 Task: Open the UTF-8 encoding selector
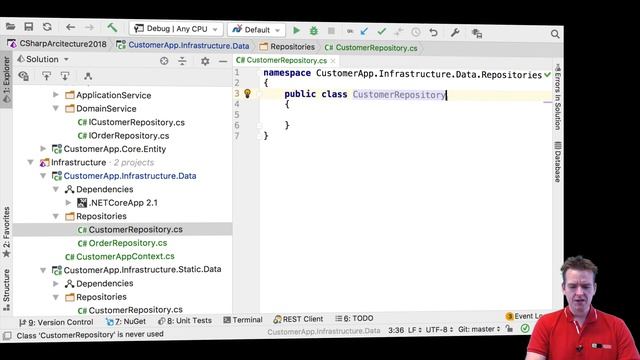pos(439,329)
